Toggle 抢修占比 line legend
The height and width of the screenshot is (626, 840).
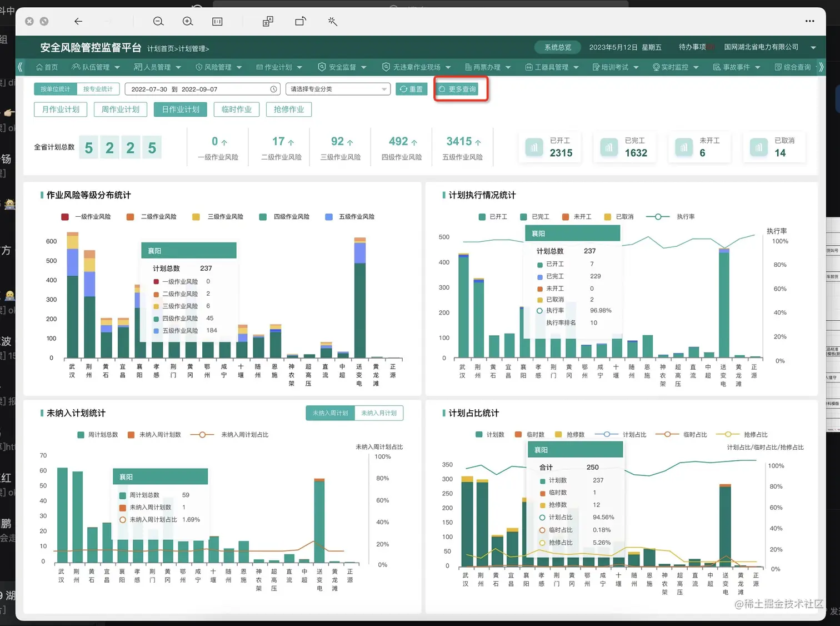coord(742,435)
